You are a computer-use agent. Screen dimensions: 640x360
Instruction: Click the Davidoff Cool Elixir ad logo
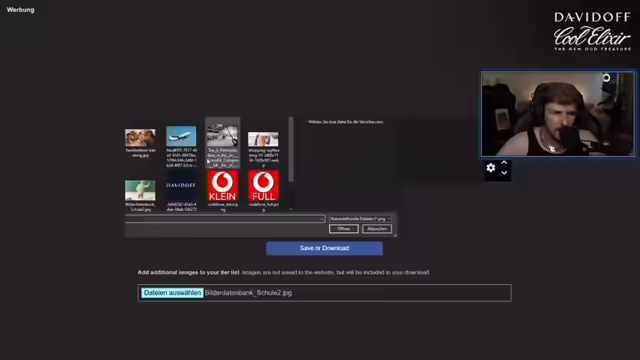coord(592,31)
